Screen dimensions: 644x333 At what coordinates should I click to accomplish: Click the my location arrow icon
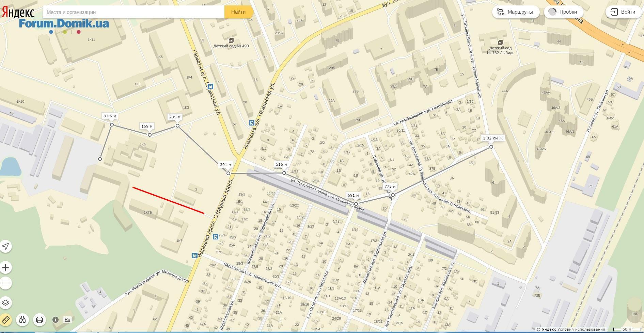5,246
